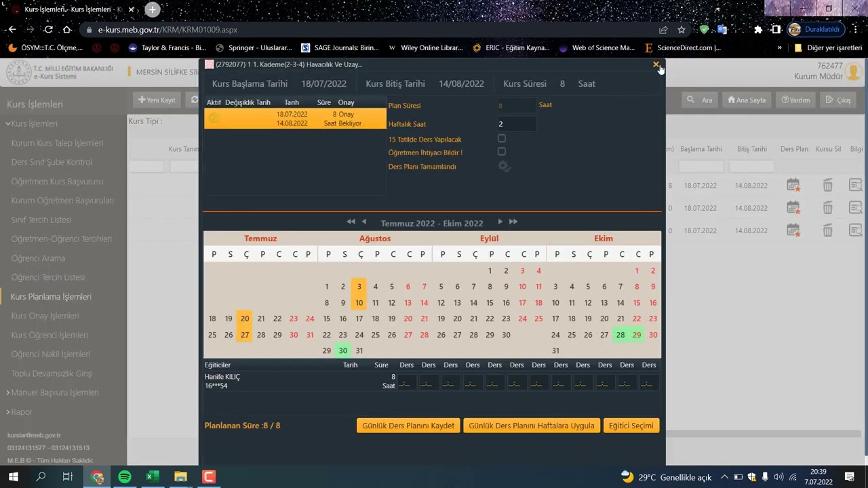Open notification center in system tray

[849, 476]
